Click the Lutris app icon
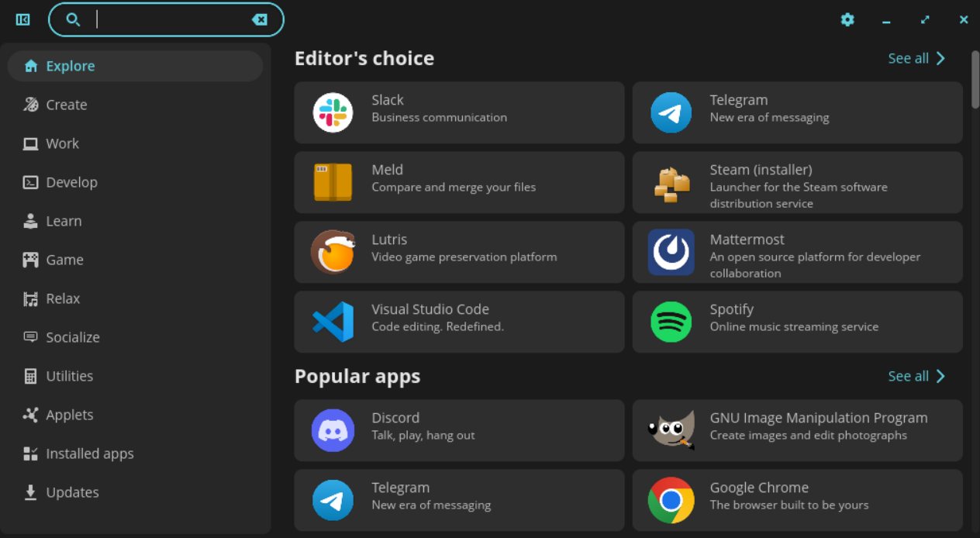980x538 pixels. tap(333, 252)
